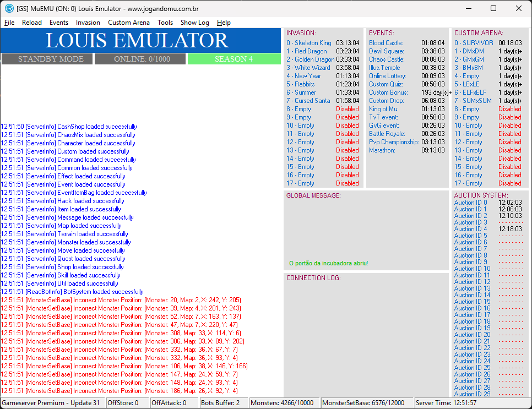This screenshot has height=409, width=532.
Task: Click the 'Gameserver Premium - Update 31' status cell
Action: click(x=53, y=403)
